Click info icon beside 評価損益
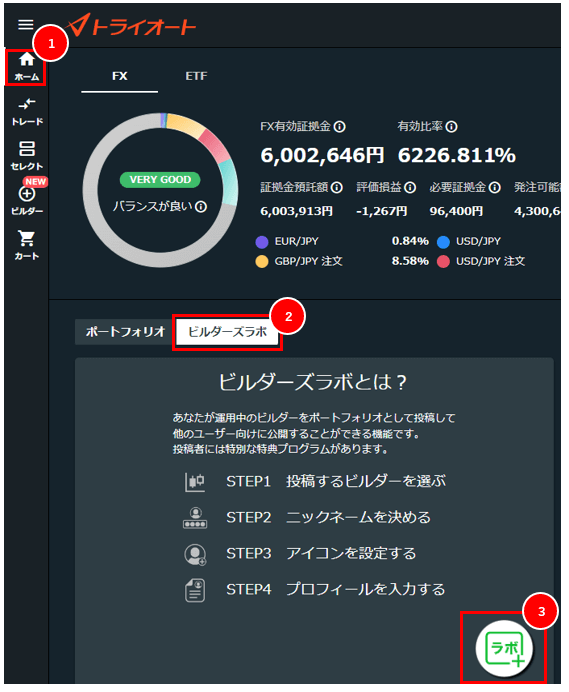 point(410,188)
